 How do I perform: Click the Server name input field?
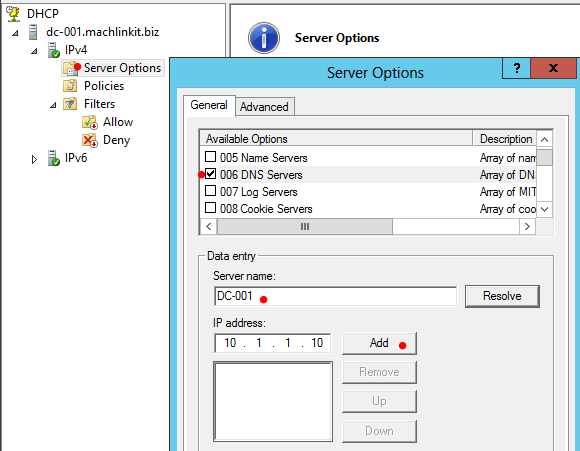335,296
